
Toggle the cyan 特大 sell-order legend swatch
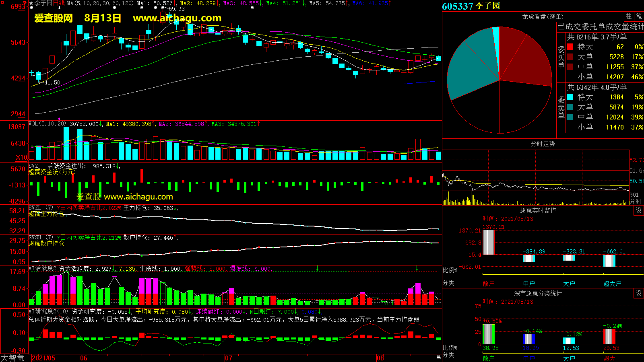[x=570, y=97]
